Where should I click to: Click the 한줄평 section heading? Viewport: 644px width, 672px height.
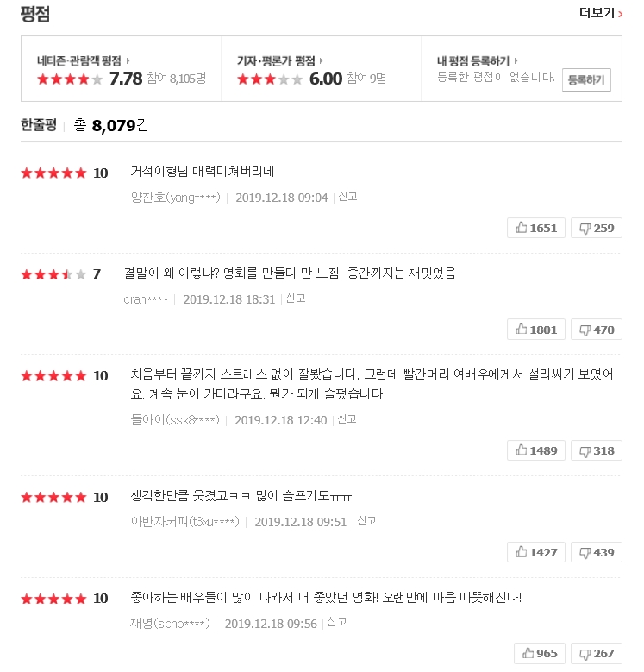(x=39, y=125)
